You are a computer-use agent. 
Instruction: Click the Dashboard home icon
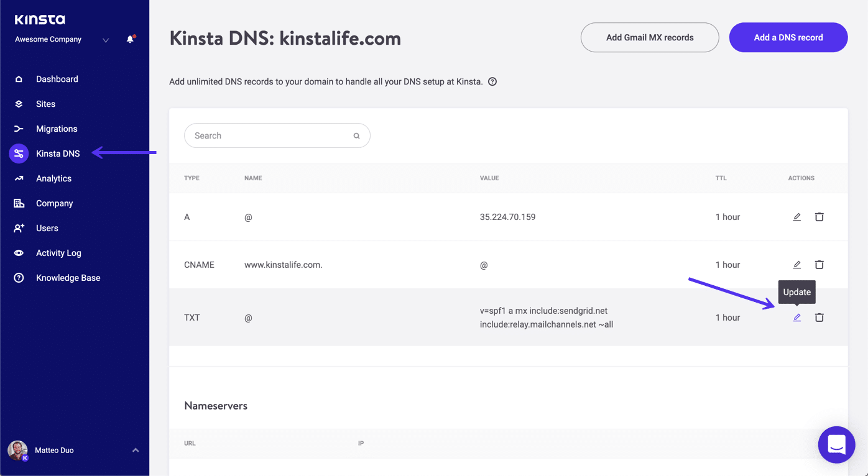point(19,79)
